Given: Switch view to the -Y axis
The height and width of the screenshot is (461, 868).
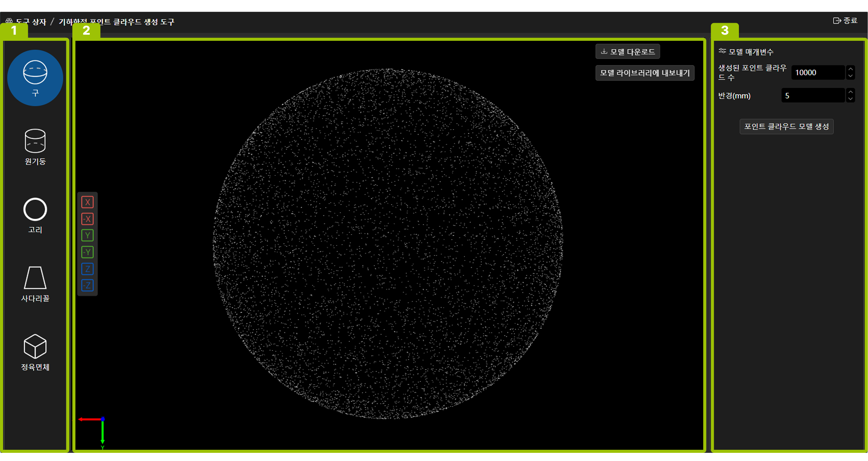Looking at the screenshot, I should point(87,252).
